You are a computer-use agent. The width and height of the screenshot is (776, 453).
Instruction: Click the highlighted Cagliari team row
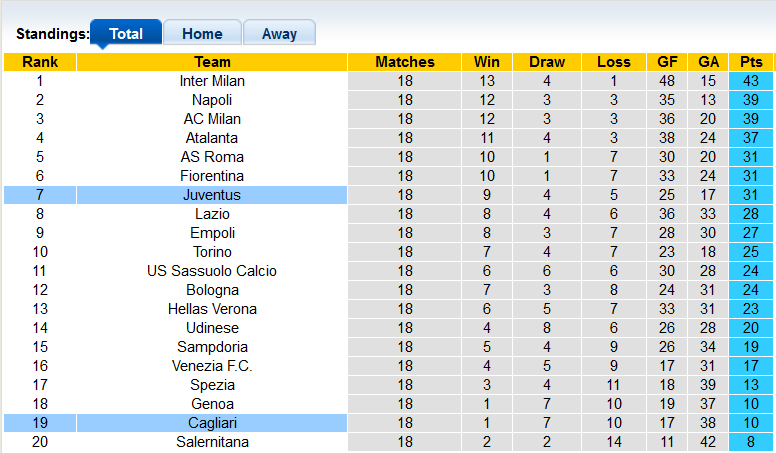pyautogui.click(x=212, y=423)
